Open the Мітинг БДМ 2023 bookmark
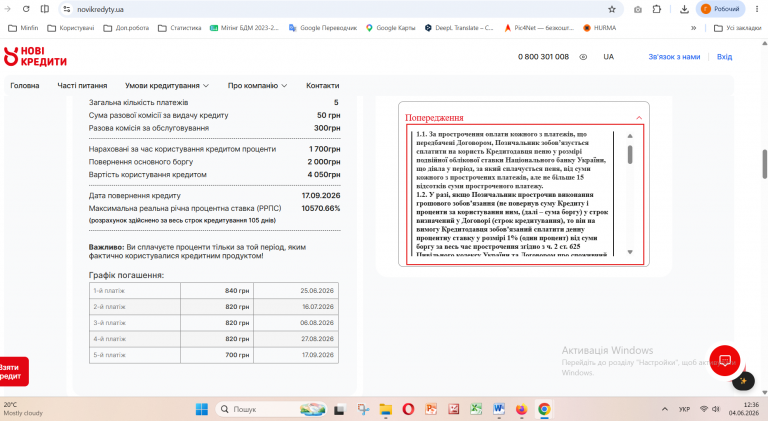Screen dimensions: 768x421 pos(244,28)
